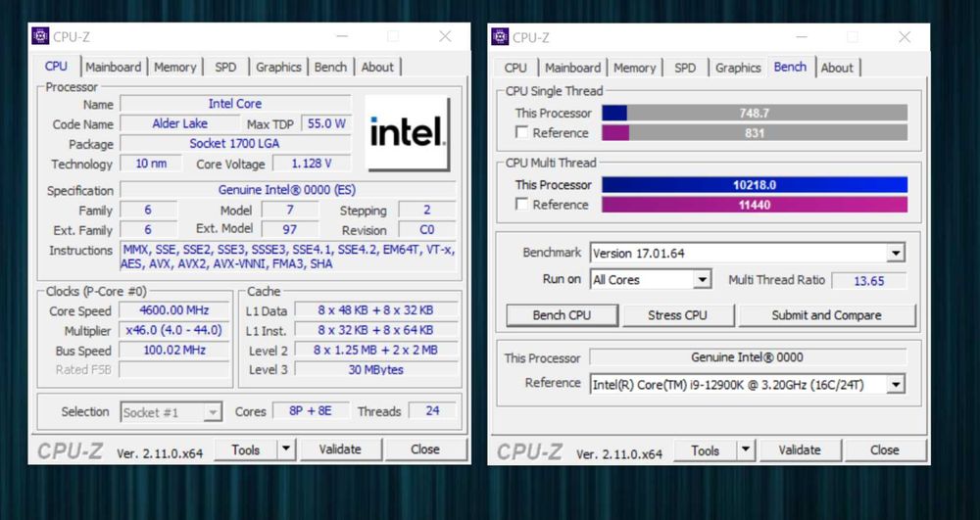Screen dimensions: 980x520
Task: Click the Bench CPU button
Action: [x=562, y=315]
